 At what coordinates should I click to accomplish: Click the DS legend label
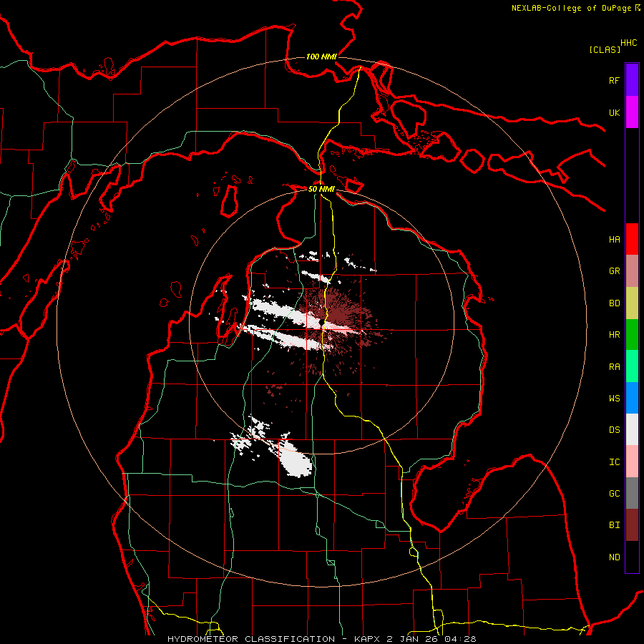[x=614, y=430]
